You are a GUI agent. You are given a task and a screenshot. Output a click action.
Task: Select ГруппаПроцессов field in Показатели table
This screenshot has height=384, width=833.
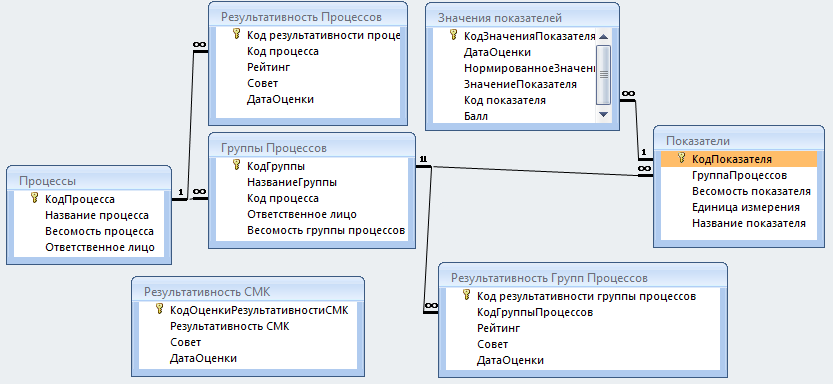click(x=740, y=175)
